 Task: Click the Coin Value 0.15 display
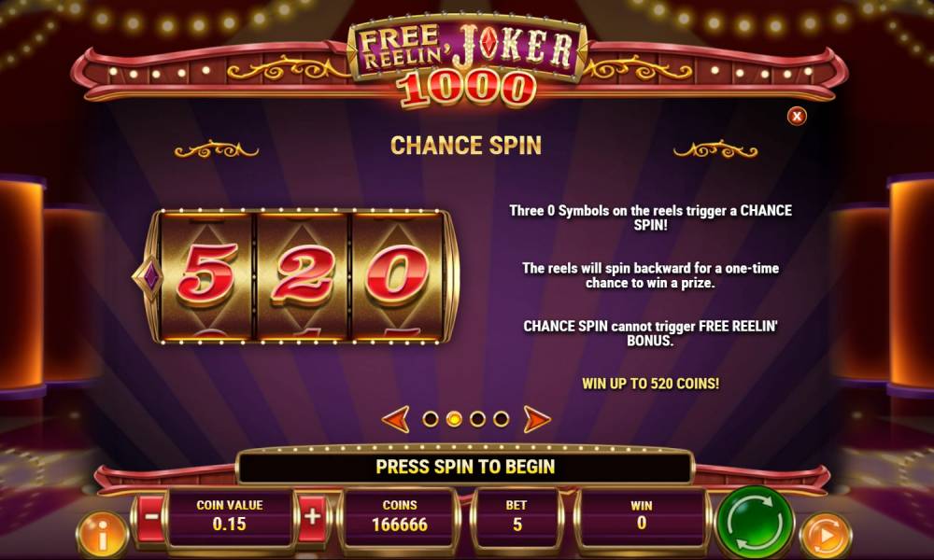230,516
